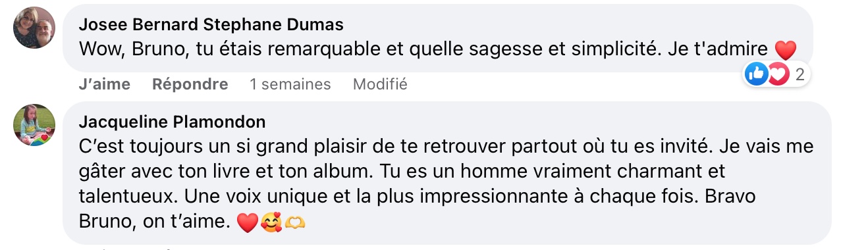Image resolution: width=868 pixels, height=250 pixels.
Task: Click the heart hands emoji in Jacqueline's comment
Action: (294, 224)
